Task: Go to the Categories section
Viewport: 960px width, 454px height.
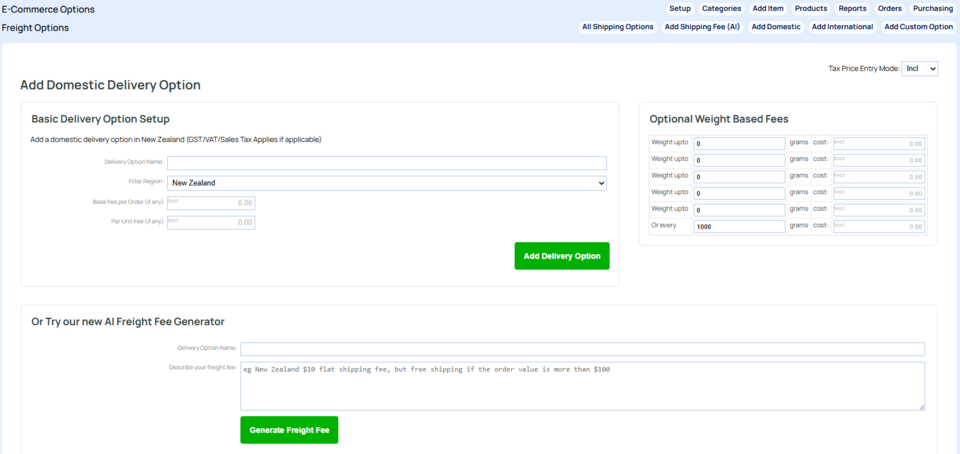Action: [x=721, y=9]
